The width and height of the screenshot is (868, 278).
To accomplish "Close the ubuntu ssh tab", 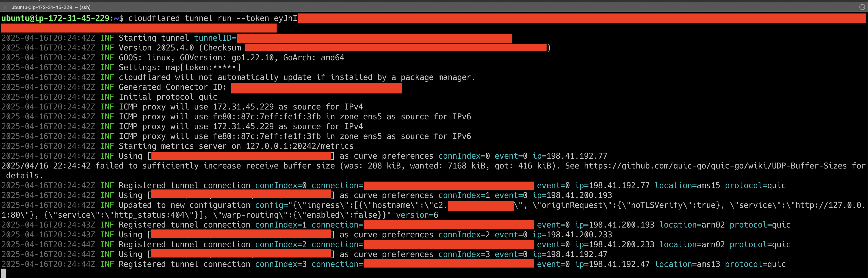I will click(x=5, y=7).
